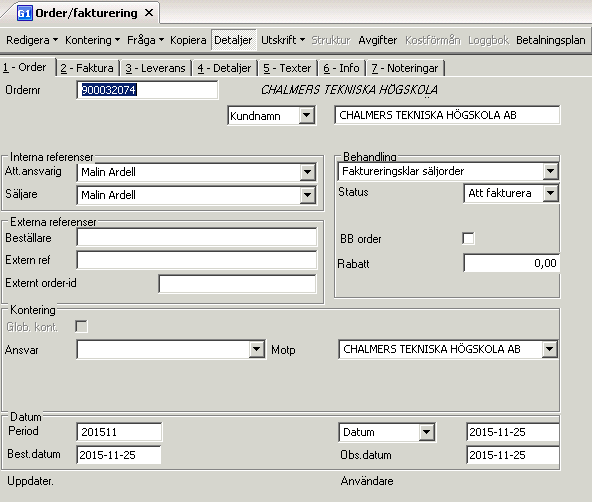Expand the Ansvar dropdown
The height and width of the screenshot is (502, 592).
[x=257, y=350]
